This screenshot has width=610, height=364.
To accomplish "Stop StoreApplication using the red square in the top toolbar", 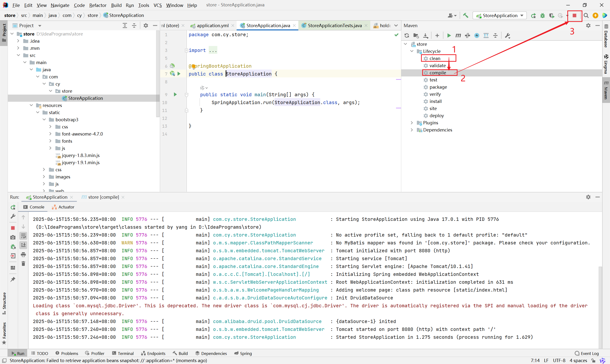I will click(x=574, y=16).
